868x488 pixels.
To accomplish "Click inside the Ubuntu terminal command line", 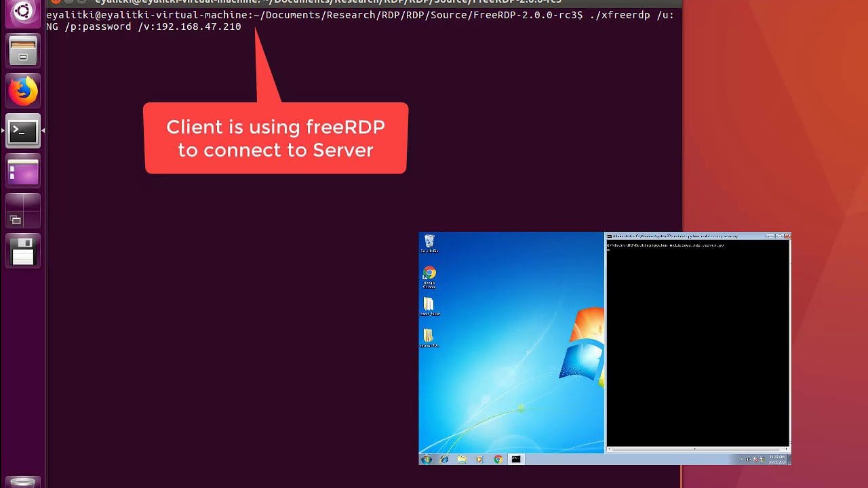I will tap(339, 26).
